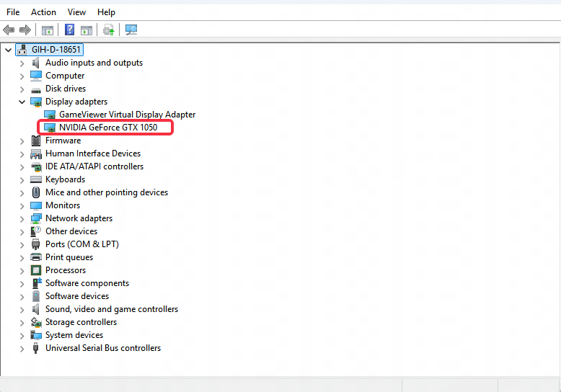Image resolution: width=561 pixels, height=392 pixels.
Task: Select NVIDIA GeForce GTX 1050 device label
Action: click(108, 128)
